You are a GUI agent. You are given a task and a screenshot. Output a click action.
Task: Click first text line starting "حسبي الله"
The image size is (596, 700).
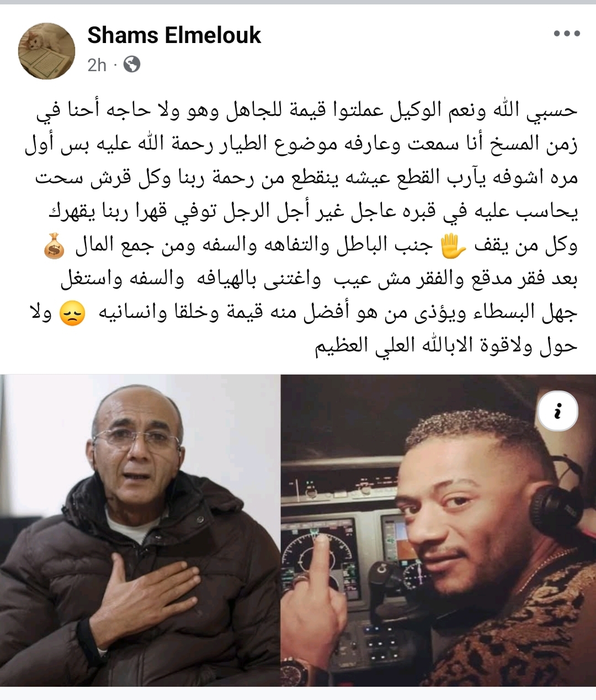click(x=306, y=110)
